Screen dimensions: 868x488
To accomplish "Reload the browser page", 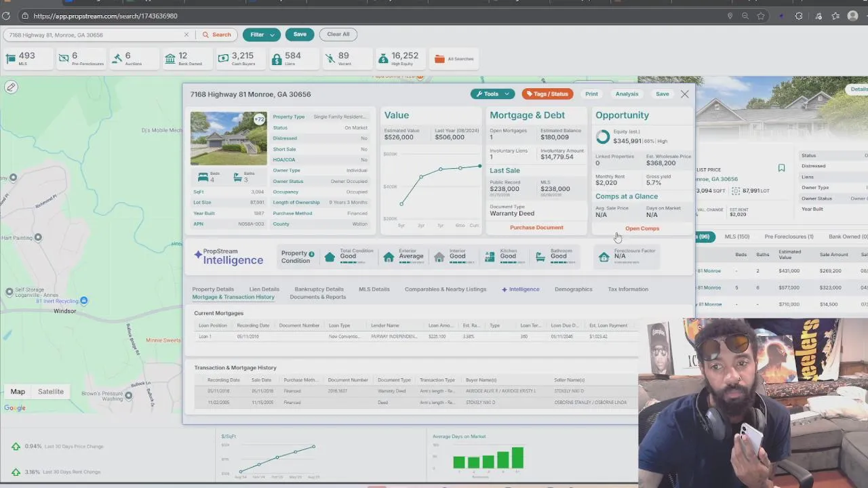I will click(x=6, y=16).
